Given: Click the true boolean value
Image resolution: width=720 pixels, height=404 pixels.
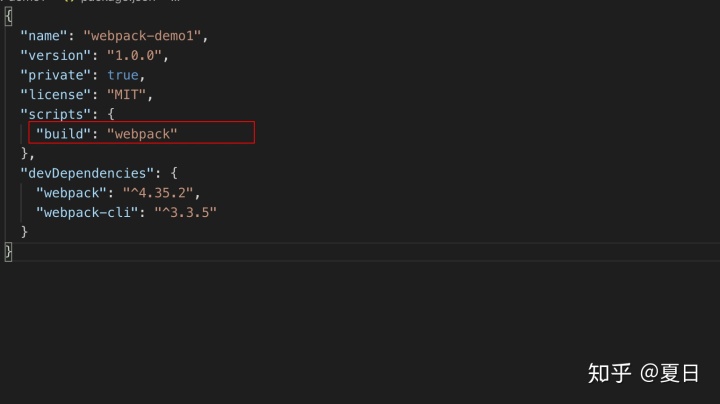Looking at the screenshot, I should pyautogui.click(x=123, y=75).
